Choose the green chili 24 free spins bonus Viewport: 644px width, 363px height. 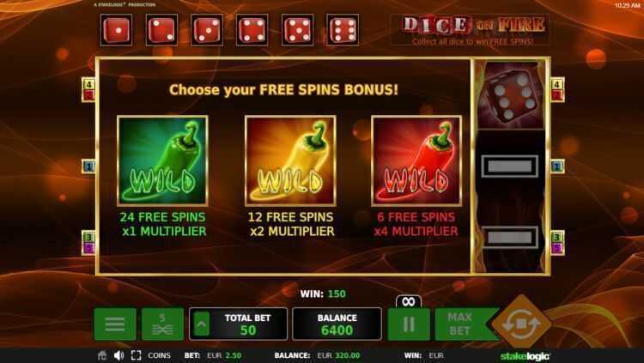tap(162, 160)
